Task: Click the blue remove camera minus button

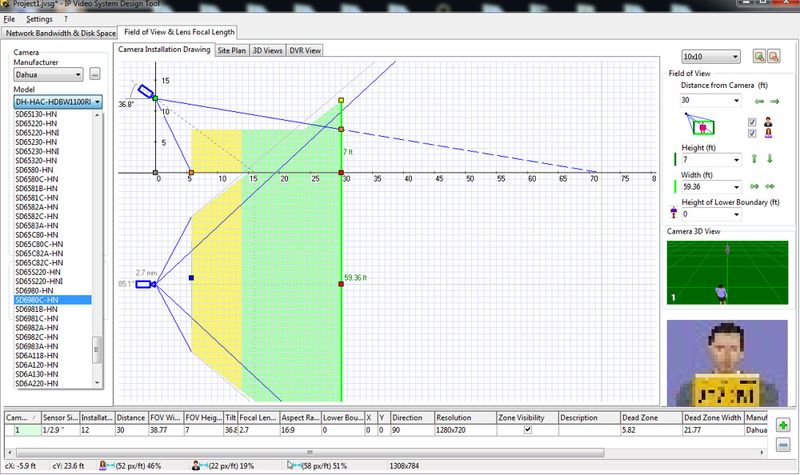Action: [x=782, y=444]
